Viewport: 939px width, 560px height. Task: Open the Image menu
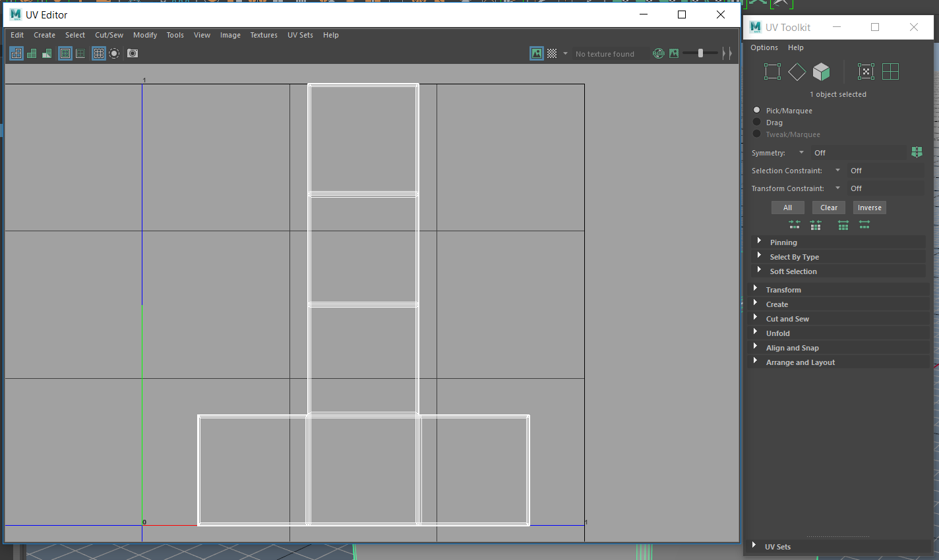(230, 35)
